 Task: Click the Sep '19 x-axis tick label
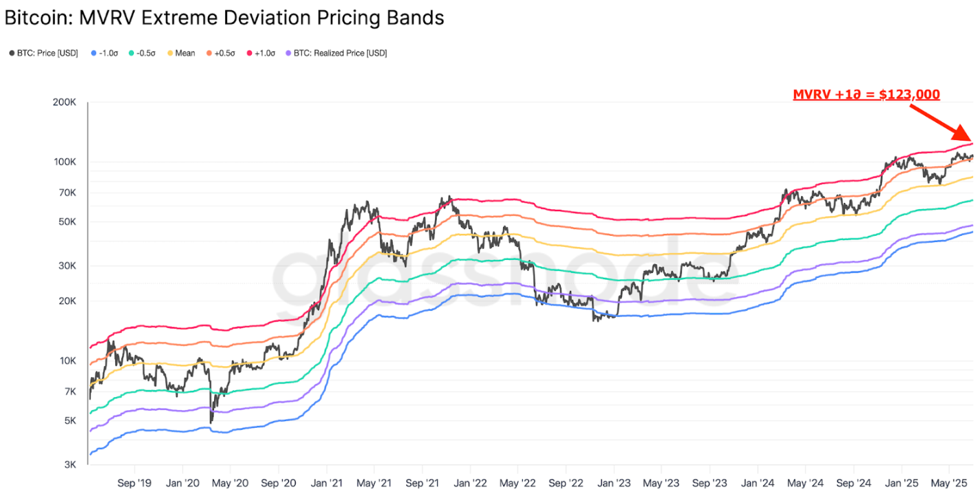[x=135, y=483]
